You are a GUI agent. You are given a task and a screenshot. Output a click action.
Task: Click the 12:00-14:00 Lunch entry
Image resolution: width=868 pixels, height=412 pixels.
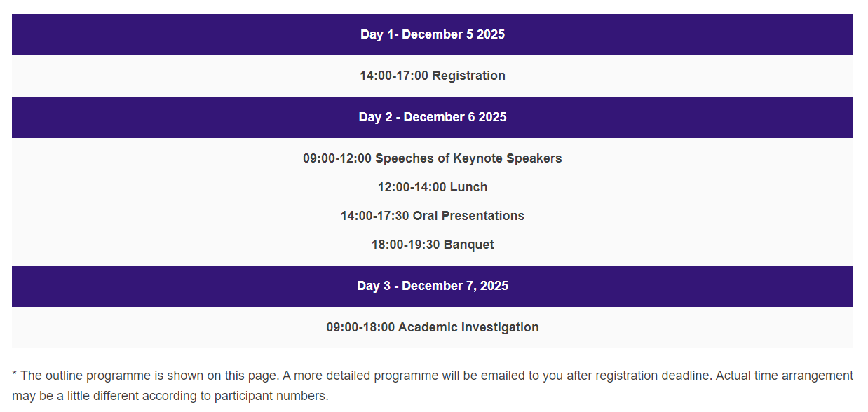[433, 187]
